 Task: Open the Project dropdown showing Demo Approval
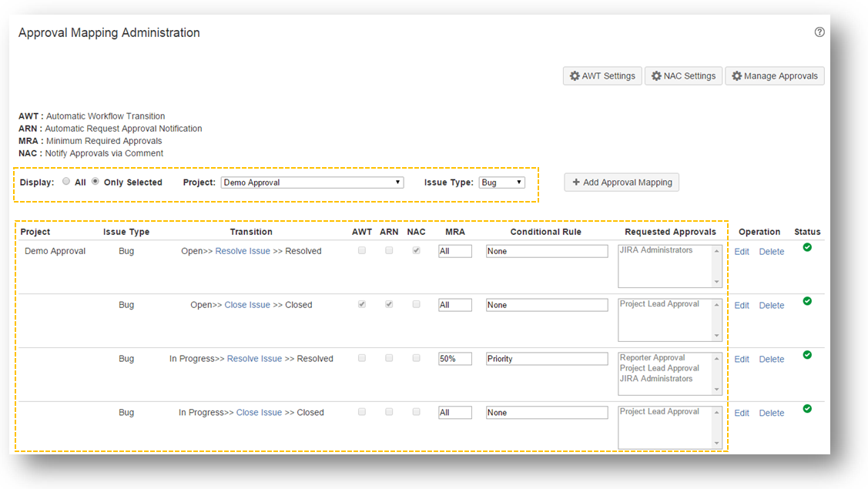pos(312,183)
